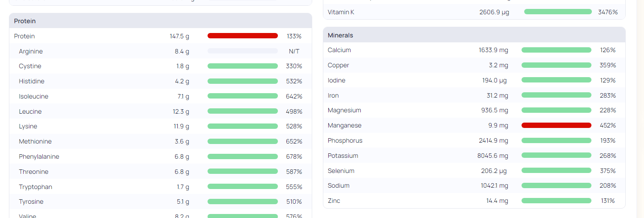Select the Selenium mineral label

click(x=341, y=171)
